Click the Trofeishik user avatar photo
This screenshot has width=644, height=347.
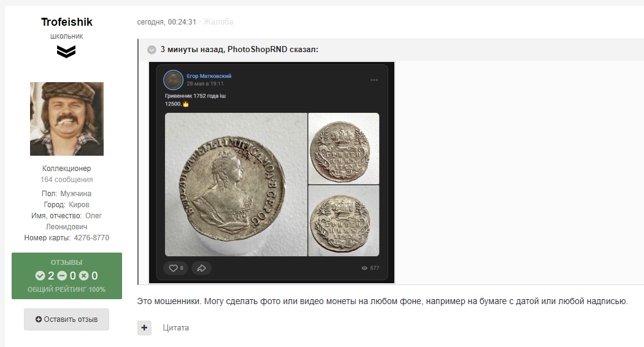click(x=67, y=119)
